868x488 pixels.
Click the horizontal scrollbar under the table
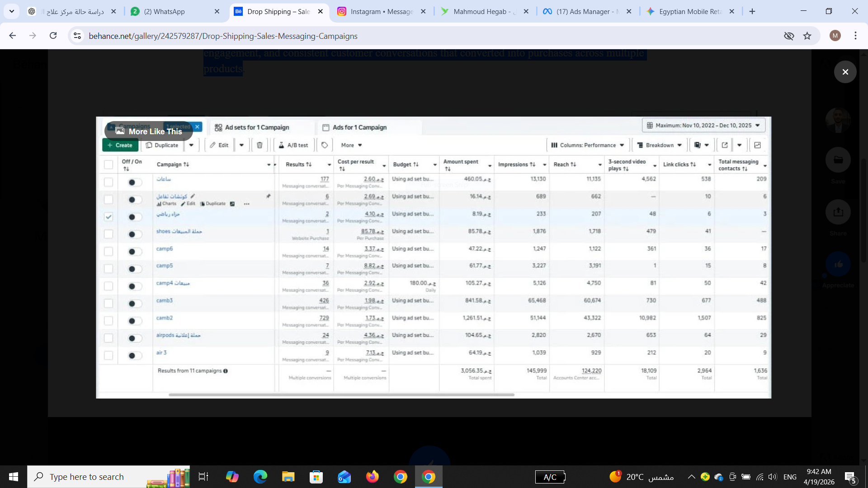[x=341, y=394]
